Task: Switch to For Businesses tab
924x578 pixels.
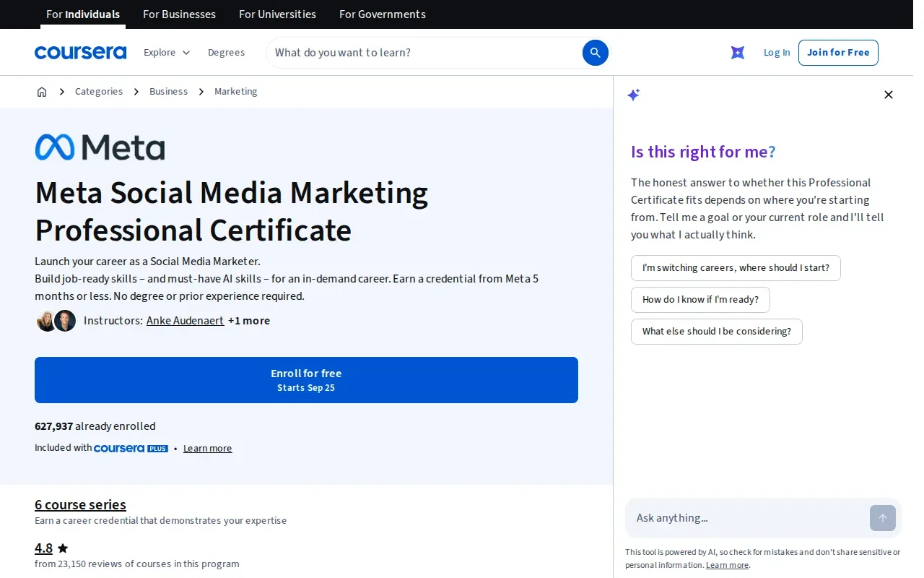Action: tap(179, 14)
